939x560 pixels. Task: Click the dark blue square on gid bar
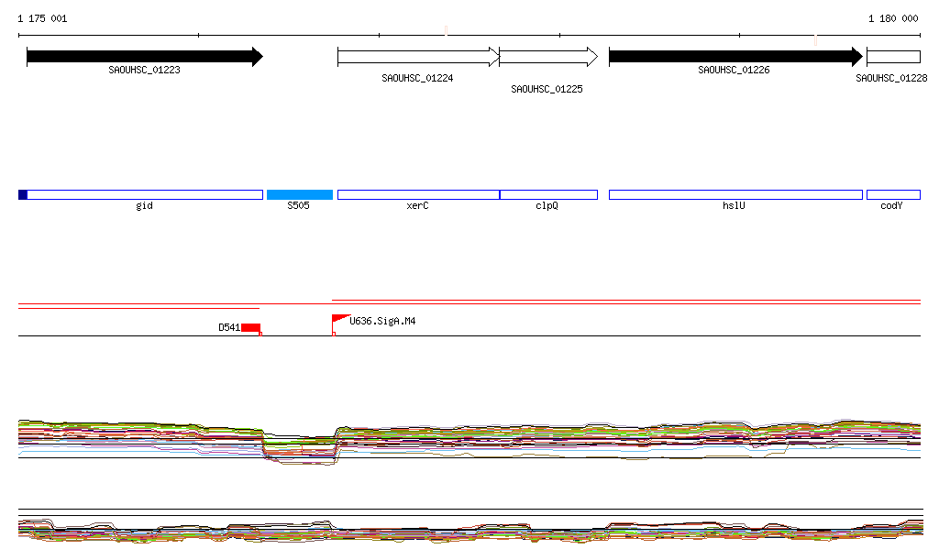coord(23,194)
